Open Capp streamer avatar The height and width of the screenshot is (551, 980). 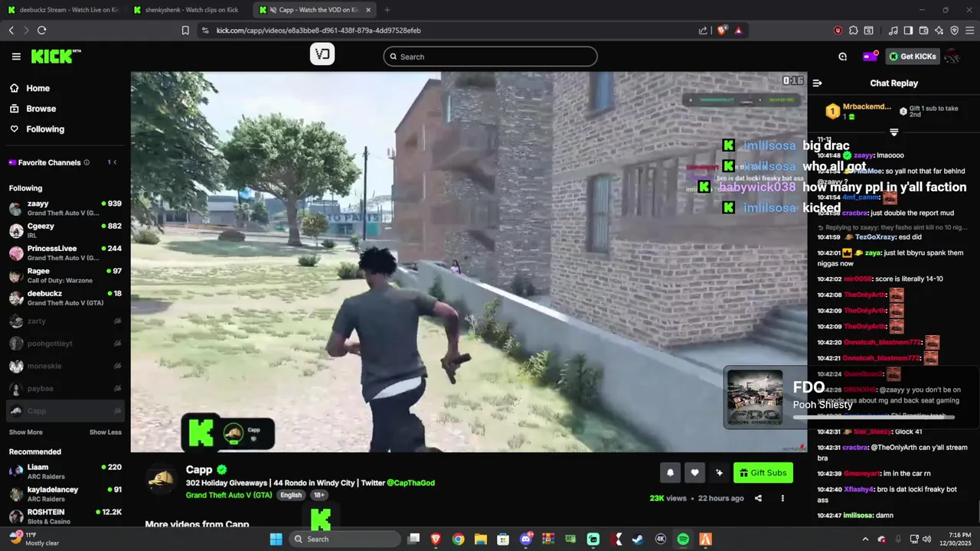click(x=161, y=479)
